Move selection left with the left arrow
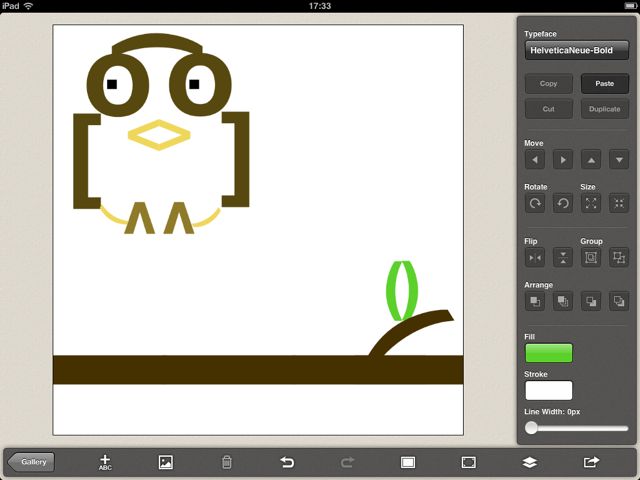 point(535,160)
